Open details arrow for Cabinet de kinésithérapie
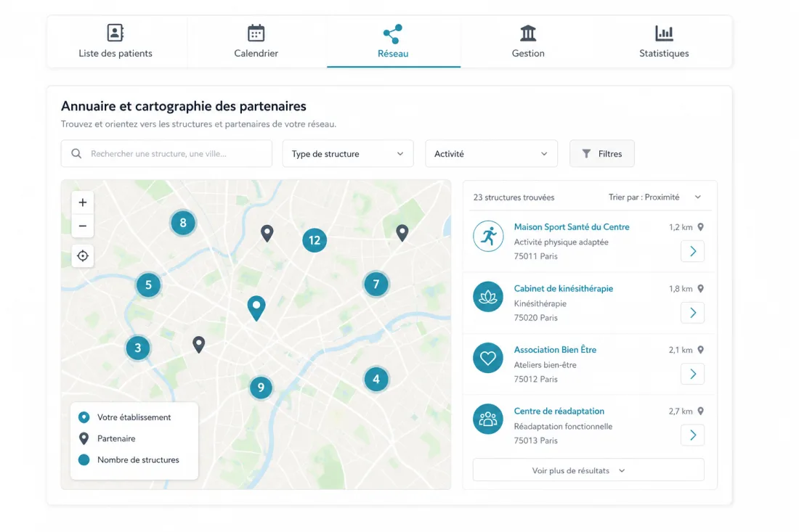799x532 pixels. 692,313
